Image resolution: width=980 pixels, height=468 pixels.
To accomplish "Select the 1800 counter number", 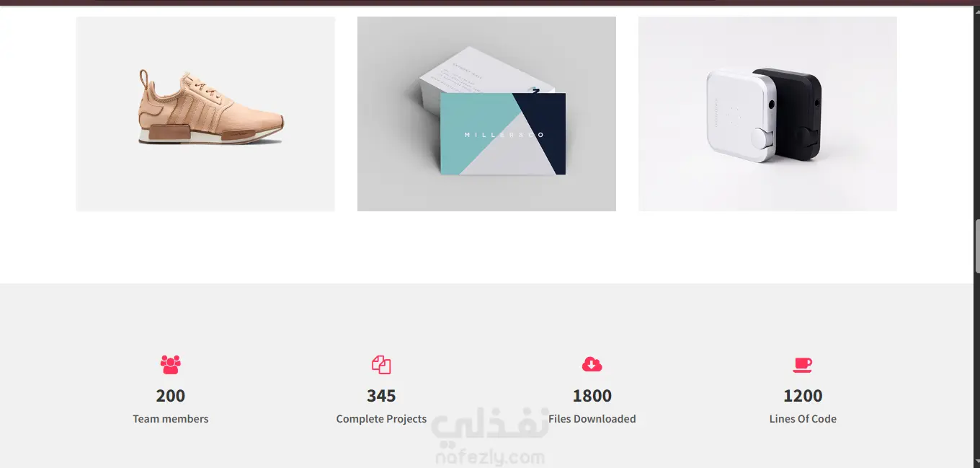I will pyautogui.click(x=592, y=396).
